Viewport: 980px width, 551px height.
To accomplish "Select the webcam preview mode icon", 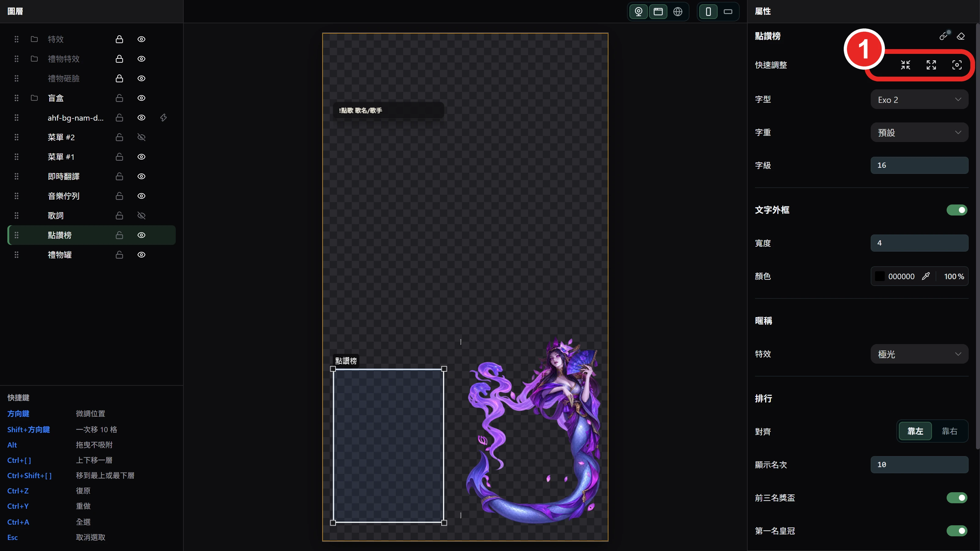I will (x=639, y=11).
